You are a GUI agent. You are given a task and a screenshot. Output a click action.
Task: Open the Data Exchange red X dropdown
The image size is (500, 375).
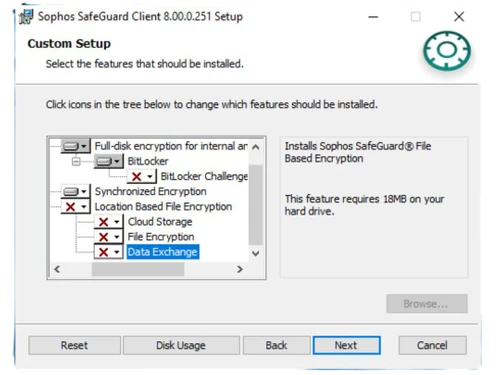pyautogui.click(x=108, y=252)
